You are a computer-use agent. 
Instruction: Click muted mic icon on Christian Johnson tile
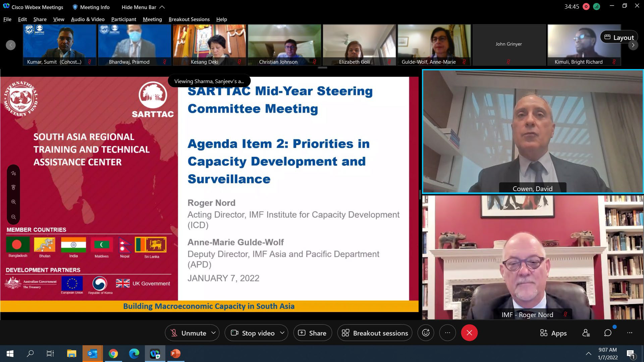tap(315, 62)
